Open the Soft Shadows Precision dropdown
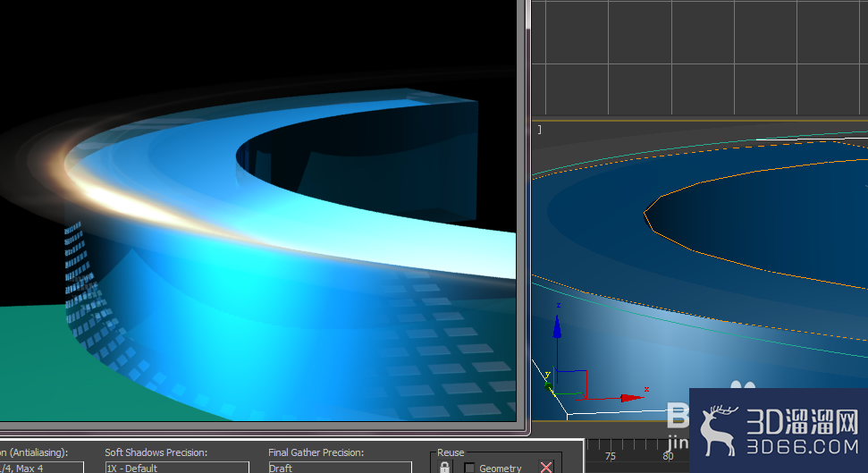 click(x=177, y=468)
